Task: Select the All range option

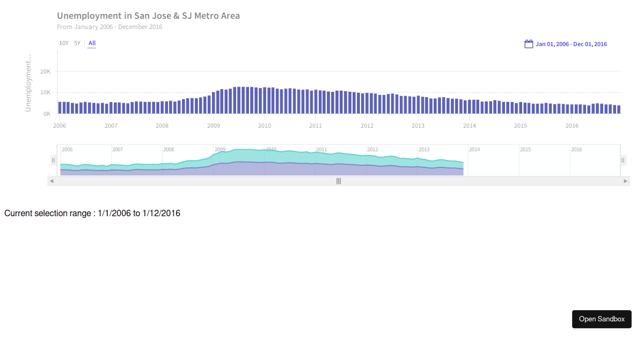Action: click(92, 43)
